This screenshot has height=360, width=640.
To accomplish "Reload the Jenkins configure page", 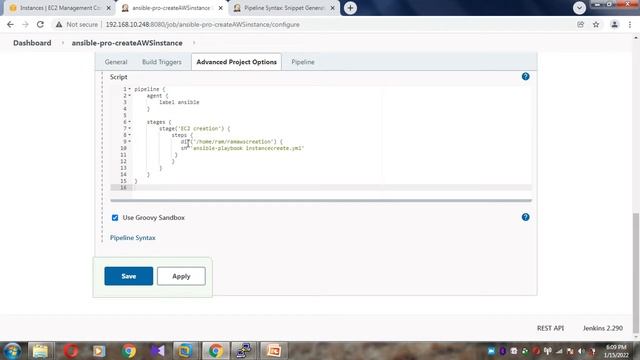I will (x=40, y=24).
